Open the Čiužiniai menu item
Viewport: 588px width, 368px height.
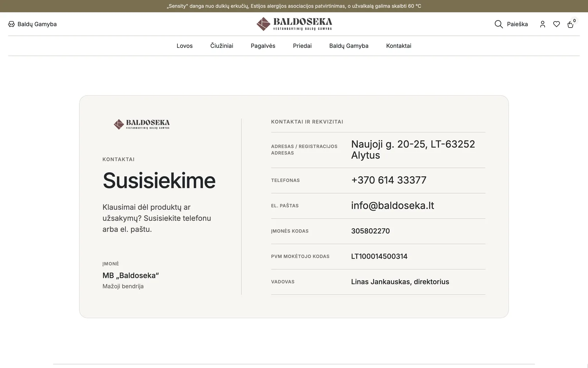click(x=222, y=46)
